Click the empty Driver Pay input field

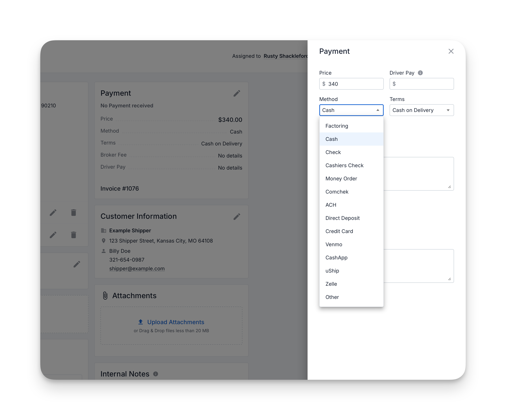[x=422, y=84]
